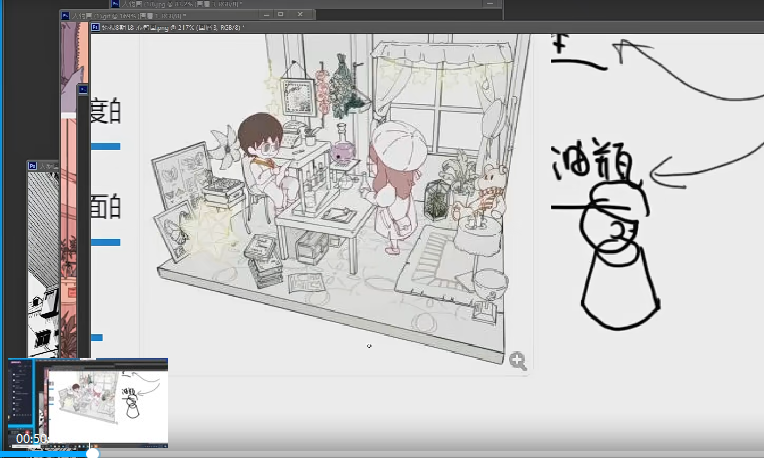Viewport: 764px width, 458px height.
Task: Click the magnifier zoom icon on the illustration
Action: (518, 361)
